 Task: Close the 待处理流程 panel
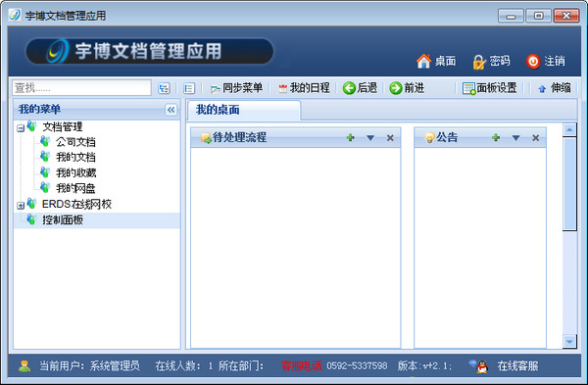pyautogui.click(x=390, y=138)
